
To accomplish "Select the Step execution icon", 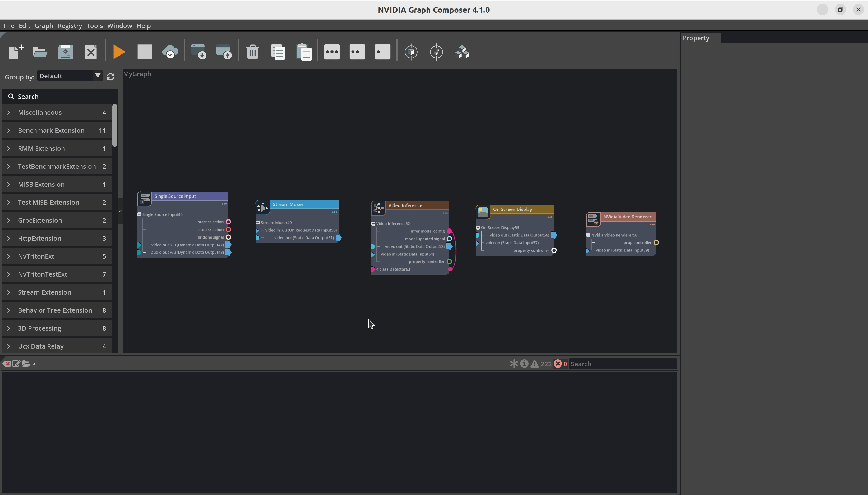I will (x=382, y=52).
